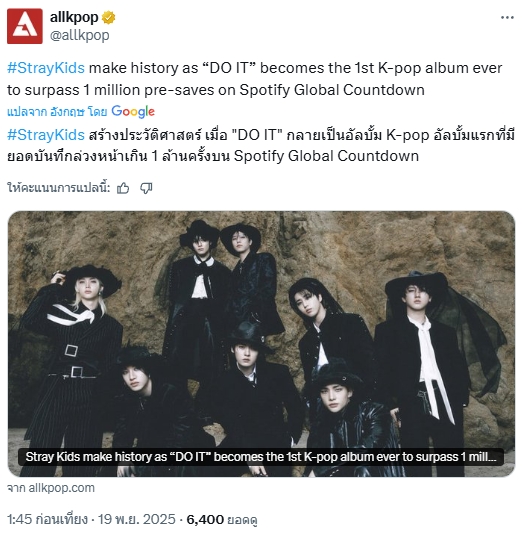The width and height of the screenshot is (522, 535).
Task: Click the 'ให้คะแนนการแปลนี้' rating label
Action: coord(59,188)
